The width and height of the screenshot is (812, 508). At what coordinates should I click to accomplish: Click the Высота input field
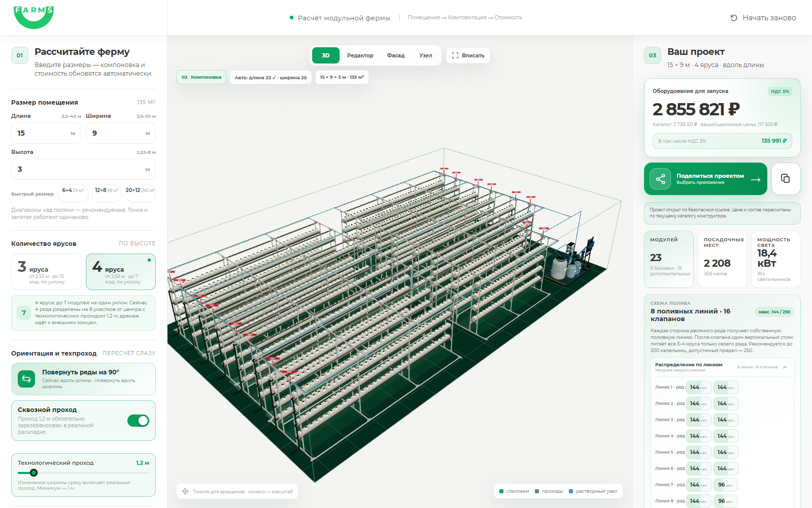(83, 169)
